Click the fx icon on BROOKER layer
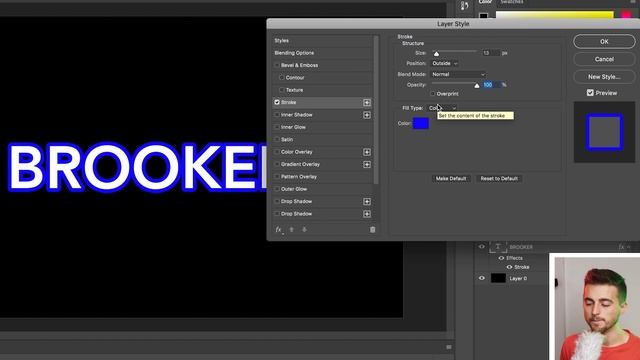This screenshot has height=360, width=640. point(622,247)
